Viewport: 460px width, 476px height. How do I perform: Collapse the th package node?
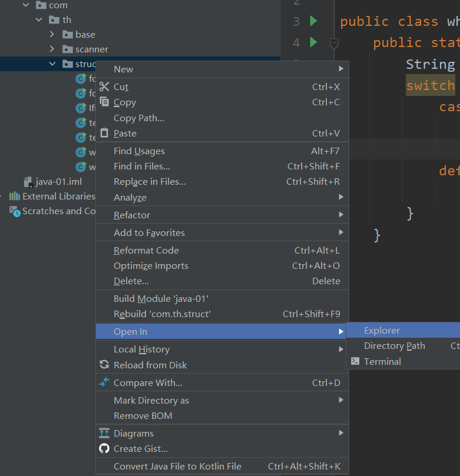(x=39, y=20)
